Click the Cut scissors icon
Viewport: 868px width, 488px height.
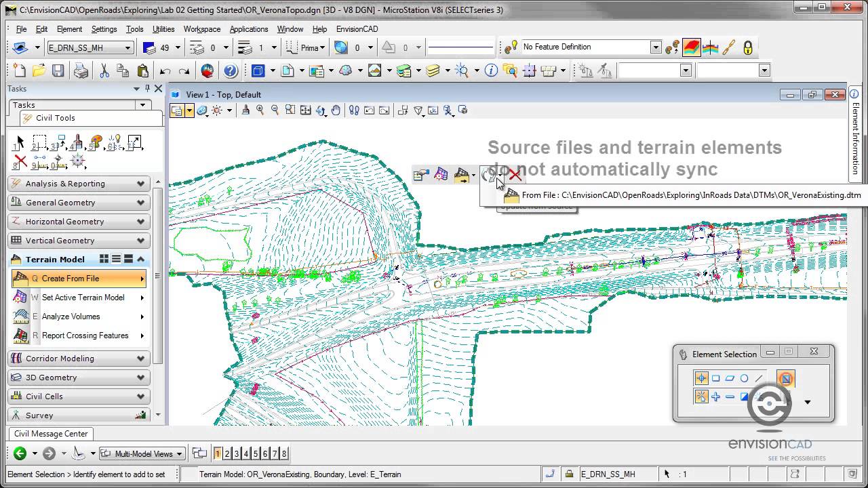tap(104, 70)
